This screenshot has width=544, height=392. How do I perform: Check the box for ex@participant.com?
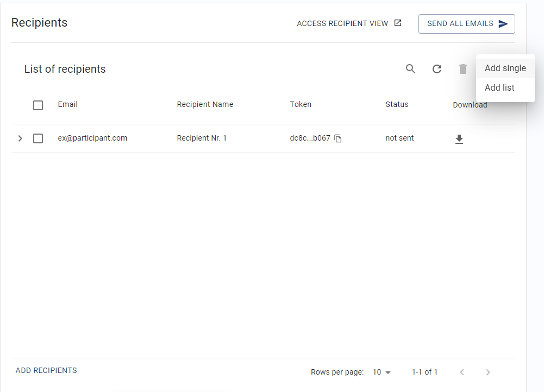pos(38,138)
